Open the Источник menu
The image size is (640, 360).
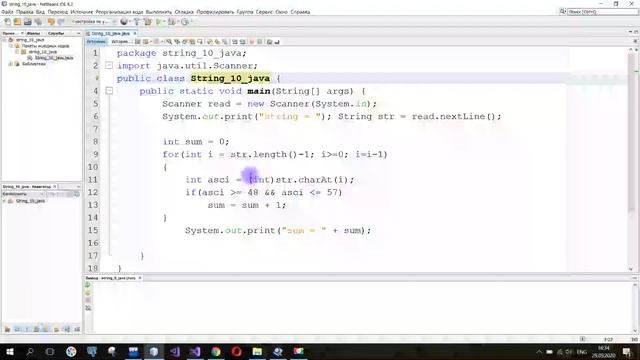pos(82,12)
